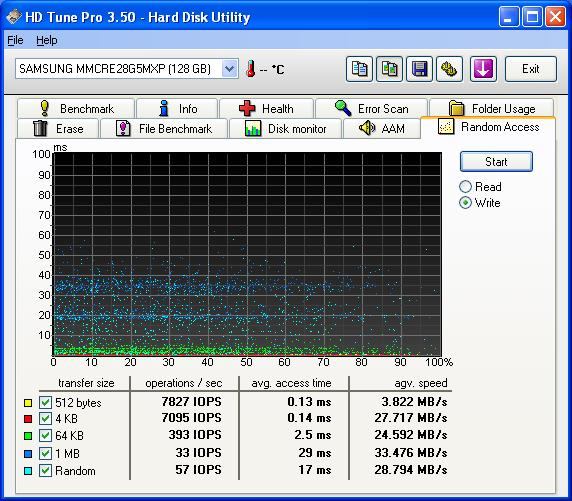572x501 pixels.
Task: Expand the SAMSUNG drive selection dropdown arrow
Action: coord(229,68)
